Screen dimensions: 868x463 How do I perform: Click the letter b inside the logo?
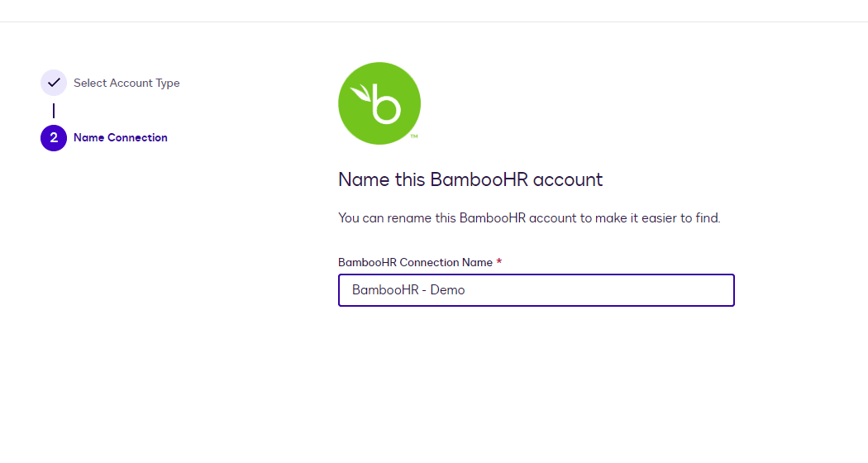pos(385,105)
